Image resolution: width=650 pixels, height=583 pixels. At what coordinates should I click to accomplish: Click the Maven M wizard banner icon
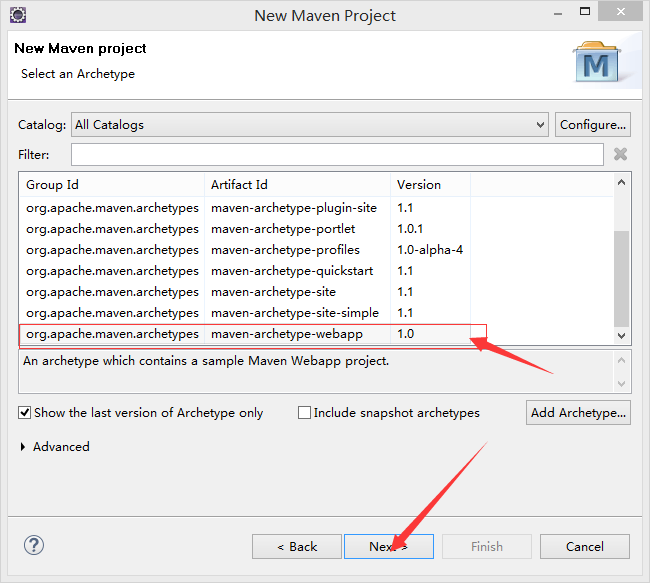[597, 62]
